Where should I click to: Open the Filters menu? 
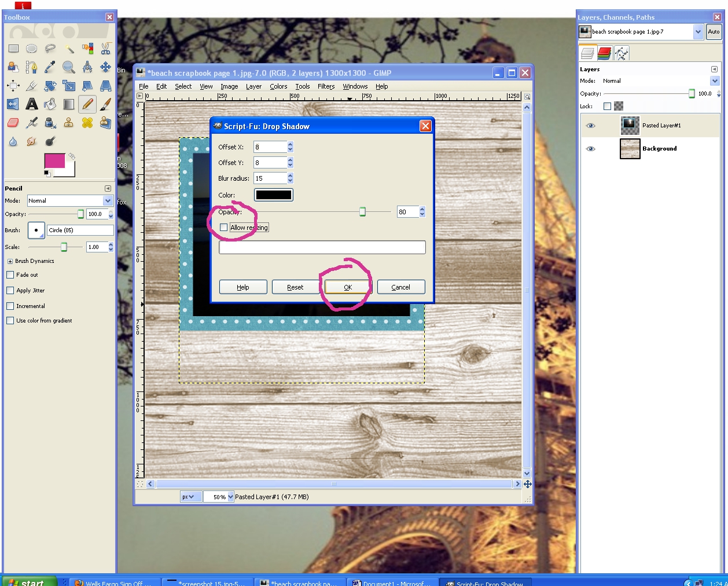click(326, 86)
